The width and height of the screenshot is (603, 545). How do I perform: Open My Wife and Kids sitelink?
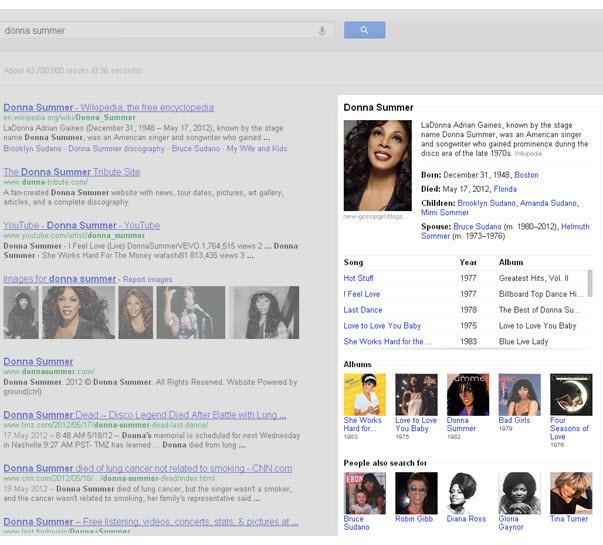coord(257,148)
